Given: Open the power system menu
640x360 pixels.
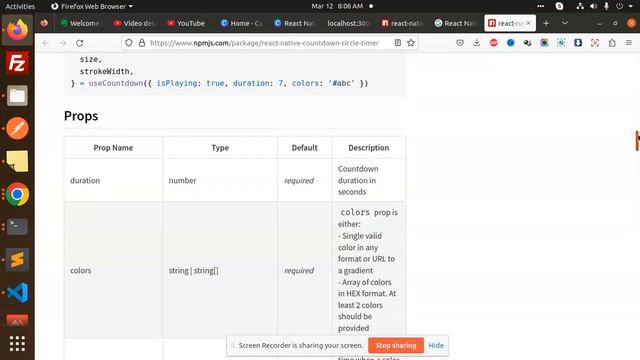Looking at the screenshot, I should [620, 6].
